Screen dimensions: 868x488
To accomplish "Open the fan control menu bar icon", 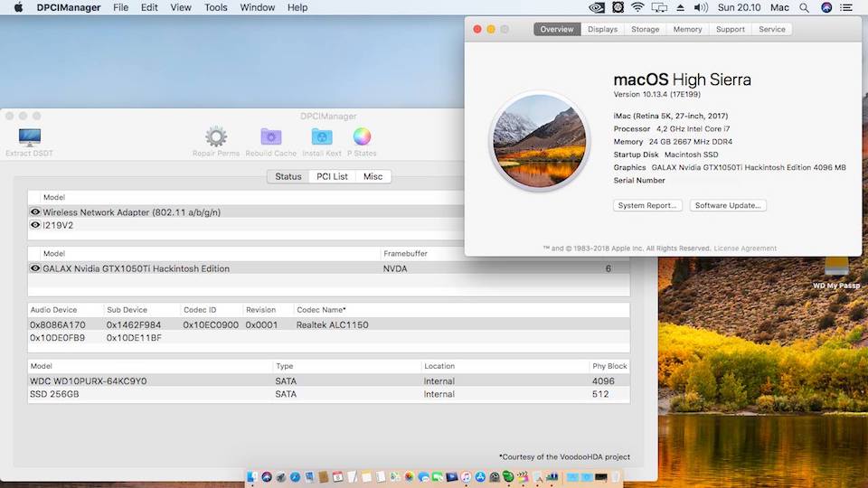I will [618, 8].
